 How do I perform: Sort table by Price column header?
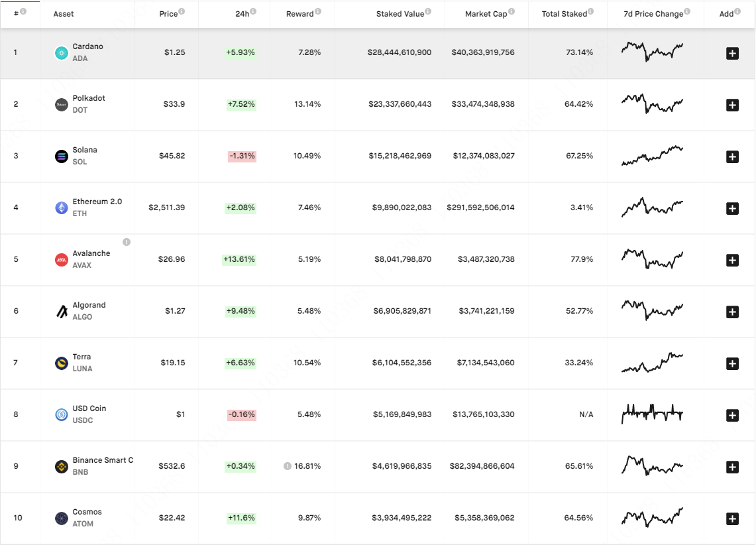click(x=168, y=14)
